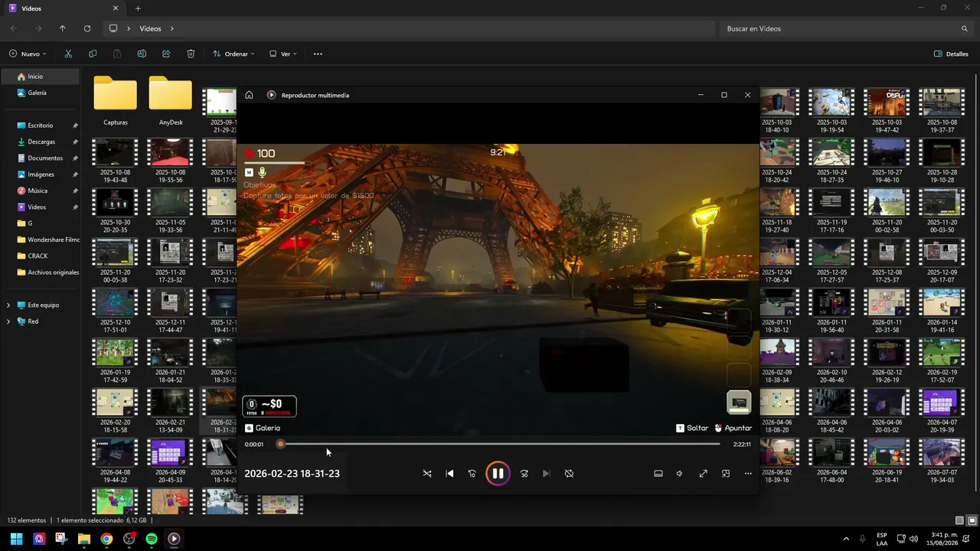Click the search magnifier icon
980x551 pixels.
(x=965, y=28)
